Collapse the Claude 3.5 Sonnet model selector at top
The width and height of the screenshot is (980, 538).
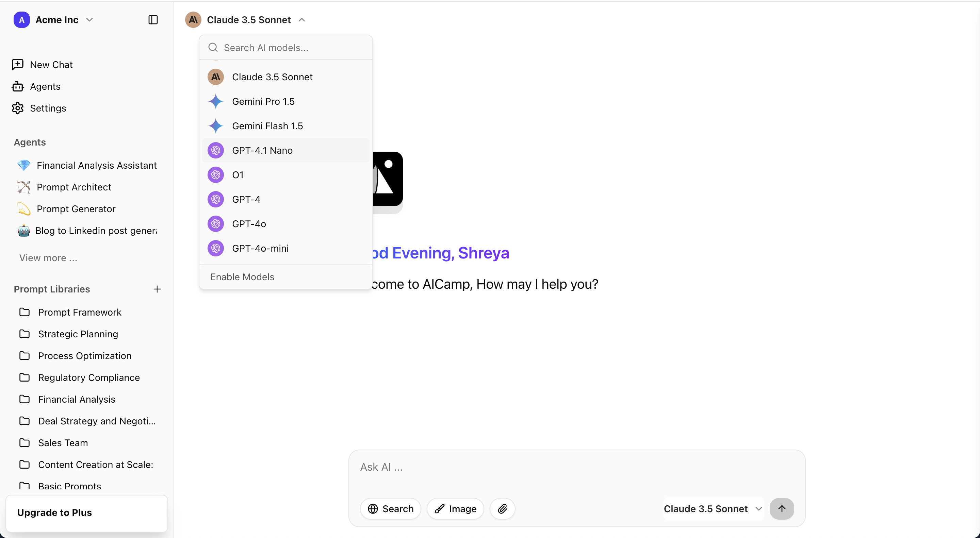click(245, 20)
